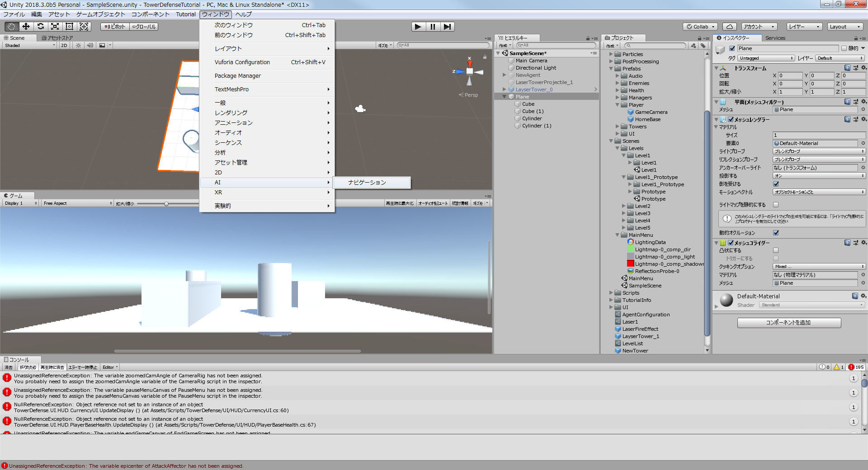
Task: Show console error count filter 195
Action: [856, 367]
